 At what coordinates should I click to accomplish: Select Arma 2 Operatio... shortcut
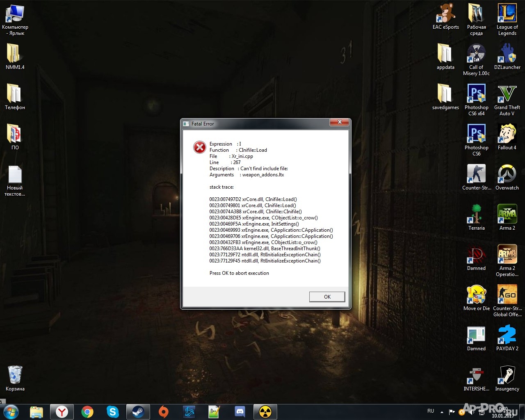point(507,261)
